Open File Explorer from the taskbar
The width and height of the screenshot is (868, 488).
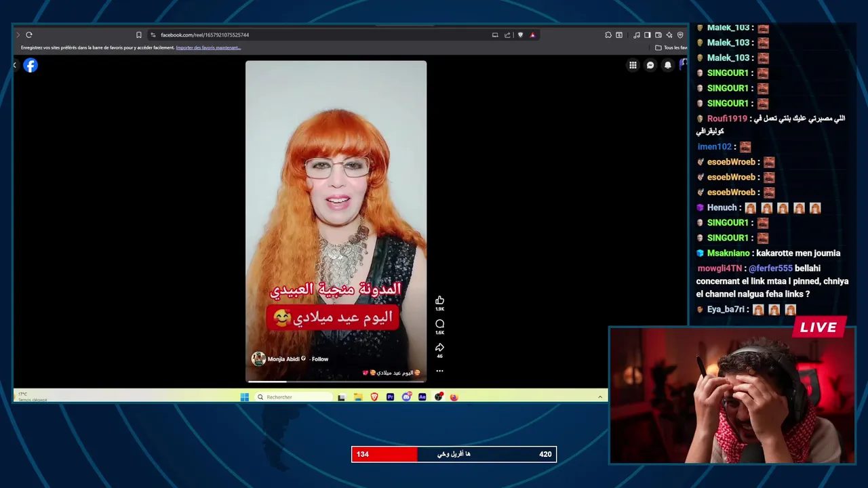357,397
